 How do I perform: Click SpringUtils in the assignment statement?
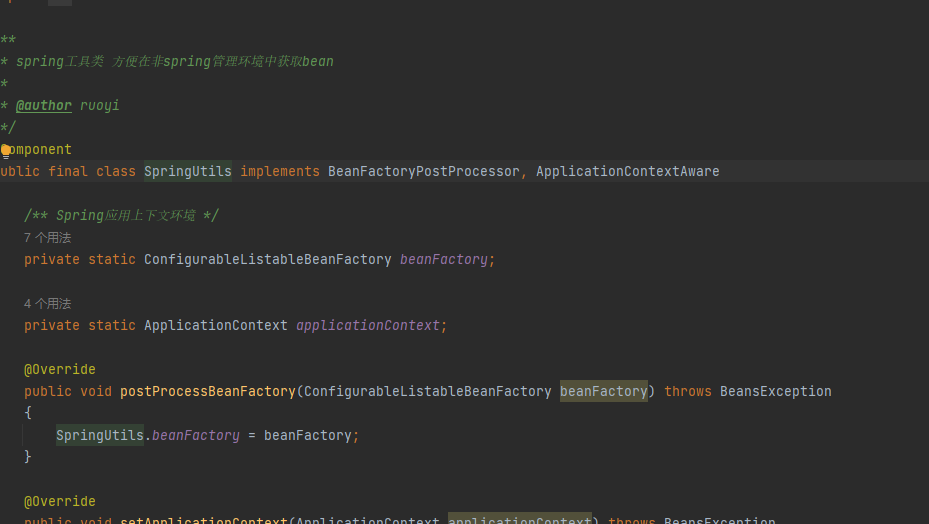[99, 436]
